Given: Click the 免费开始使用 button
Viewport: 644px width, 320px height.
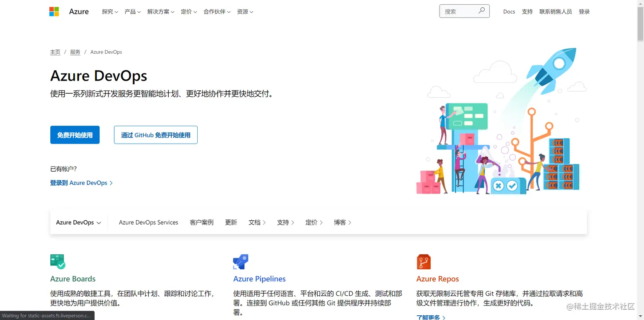Looking at the screenshot, I should 75,135.
